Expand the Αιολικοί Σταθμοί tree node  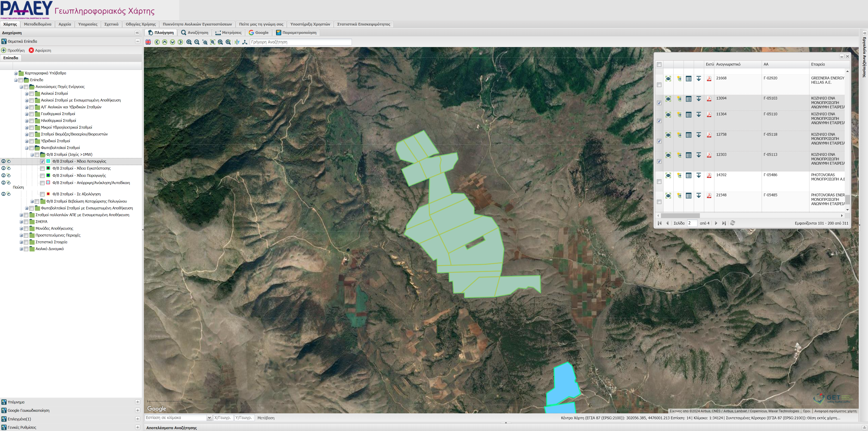(27, 94)
